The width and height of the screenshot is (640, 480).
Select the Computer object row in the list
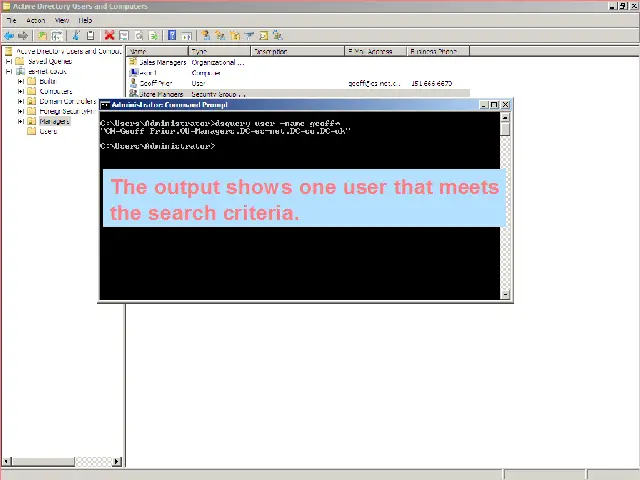pyautogui.click(x=299, y=73)
